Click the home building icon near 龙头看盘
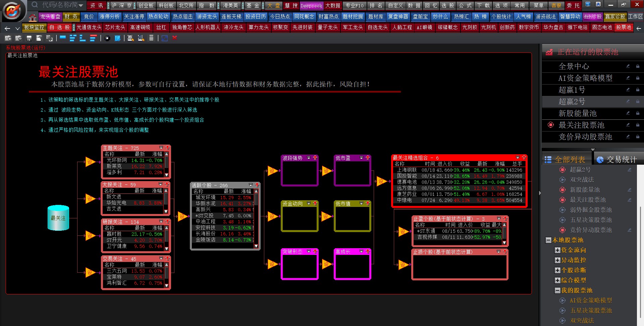The height and width of the screenshot is (326, 644). [33, 17]
